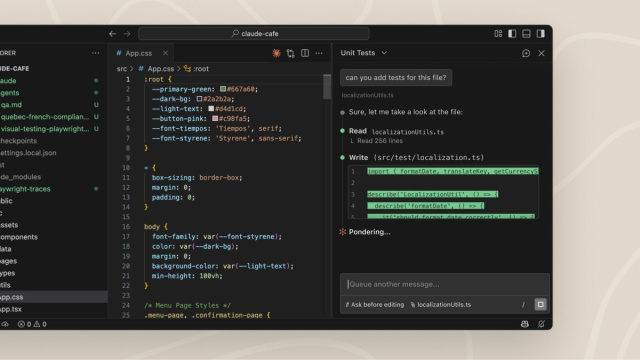This screenshot has height=360, width=640.
Task: Open the customize layout icon
Action: pyautogui.click(x=498, y=33)
